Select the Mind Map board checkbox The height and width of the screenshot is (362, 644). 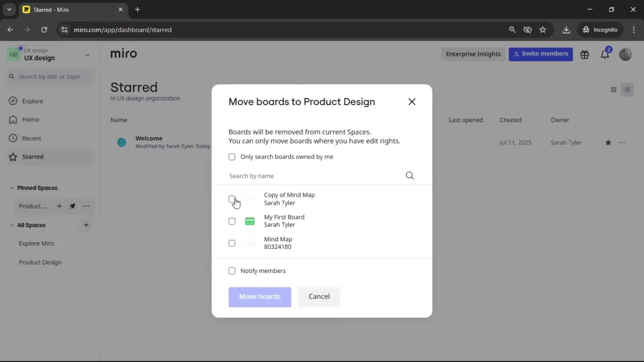pyautogui.click(x=232, y=243)
